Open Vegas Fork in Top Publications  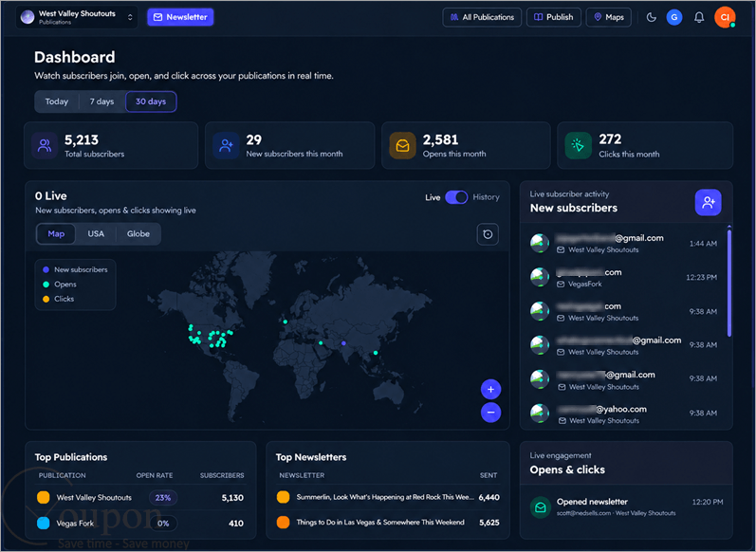(75, 524)
